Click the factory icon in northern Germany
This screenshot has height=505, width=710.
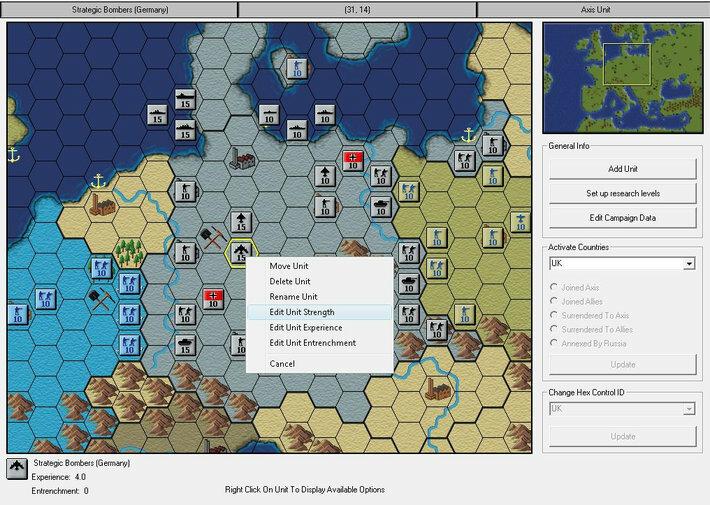(x=242, y=158)
